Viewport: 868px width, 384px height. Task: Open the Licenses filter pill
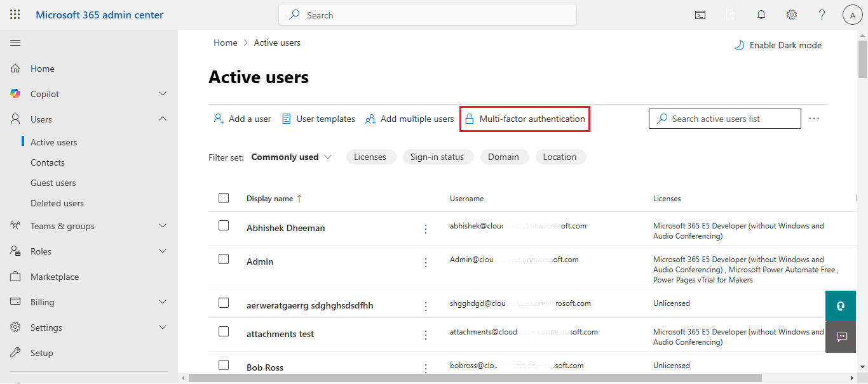click(370, 157)
